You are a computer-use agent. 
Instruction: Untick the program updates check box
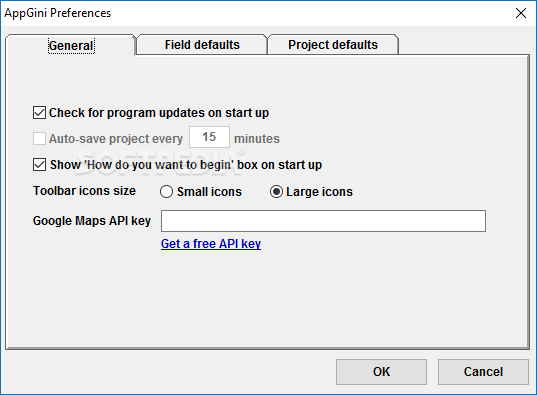39,113
